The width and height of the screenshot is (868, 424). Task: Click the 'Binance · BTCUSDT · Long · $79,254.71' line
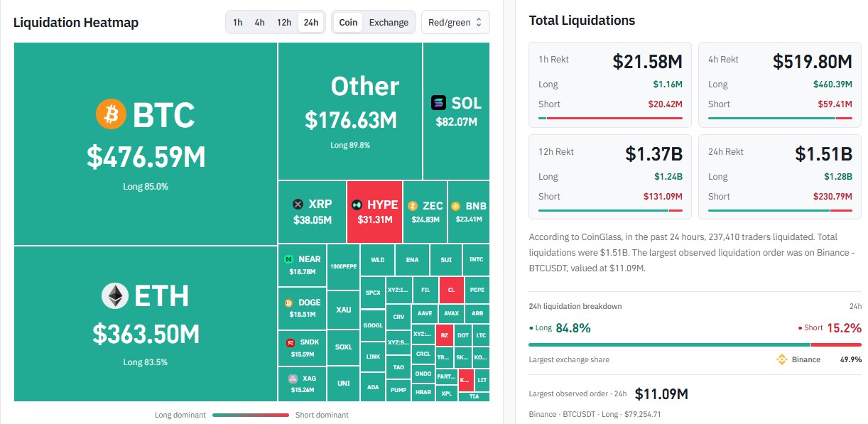click(595, 414)
